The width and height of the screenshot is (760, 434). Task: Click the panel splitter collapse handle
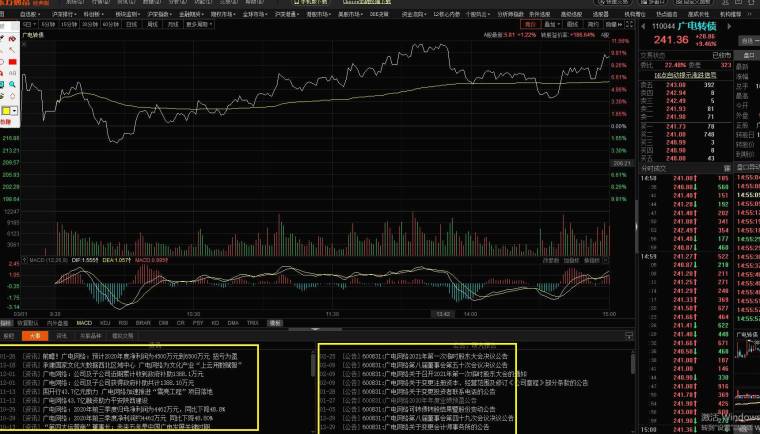(315, 329)
